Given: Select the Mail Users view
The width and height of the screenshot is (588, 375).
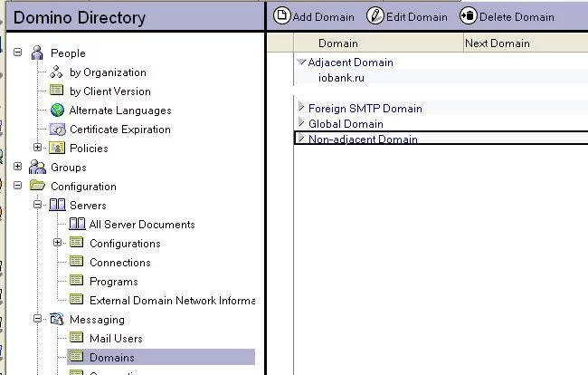Looking at the screenshot, I should tap(116, 339).
